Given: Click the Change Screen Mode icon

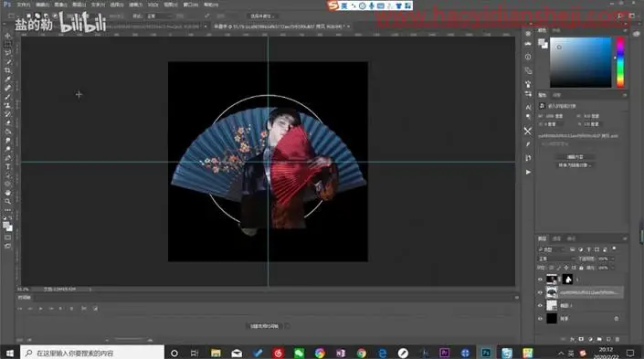Looking at the screenshot, I should pos(7,246).
